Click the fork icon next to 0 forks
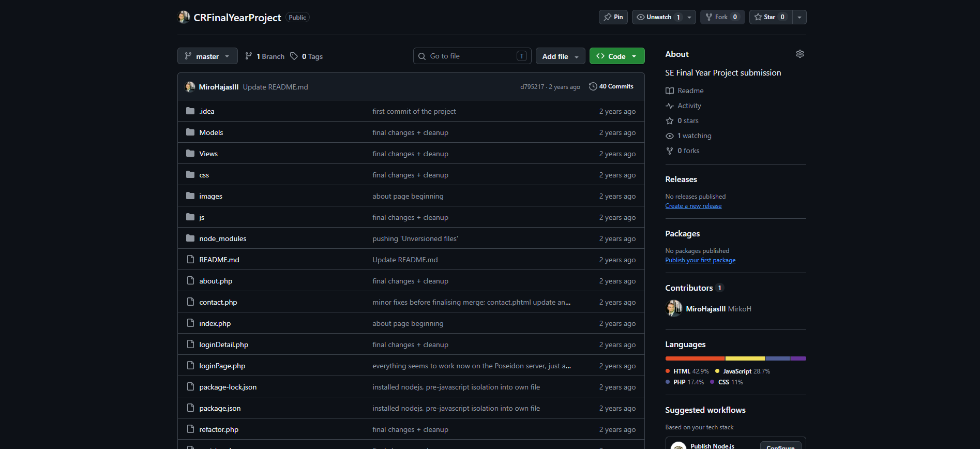This screenshot has width=980, height=449. (670, 151)
